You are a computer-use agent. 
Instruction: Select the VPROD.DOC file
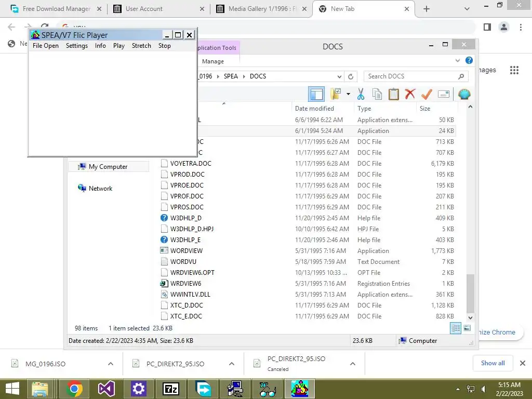pyautogui.click(x=187, y=175)
